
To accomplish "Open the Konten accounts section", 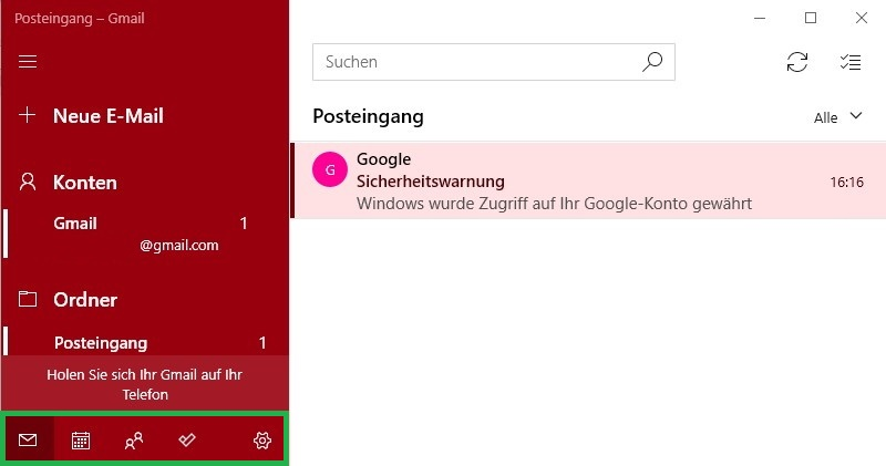I will (85, 182).
